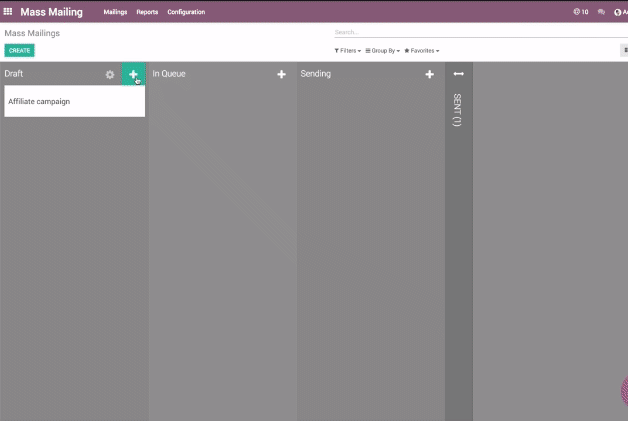The image size is (628, 421).
Task: Open the Mailings menu
Action: (x=115, y=12)
